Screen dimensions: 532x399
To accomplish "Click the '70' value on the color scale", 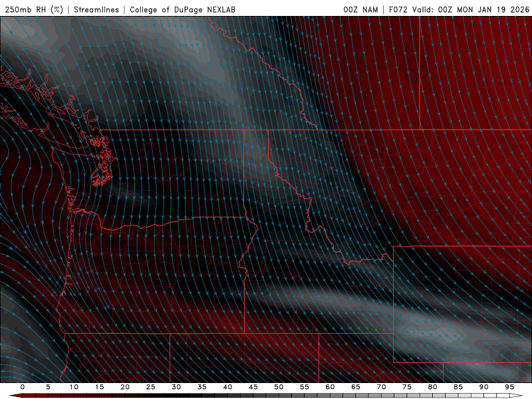I will [381, 387].
